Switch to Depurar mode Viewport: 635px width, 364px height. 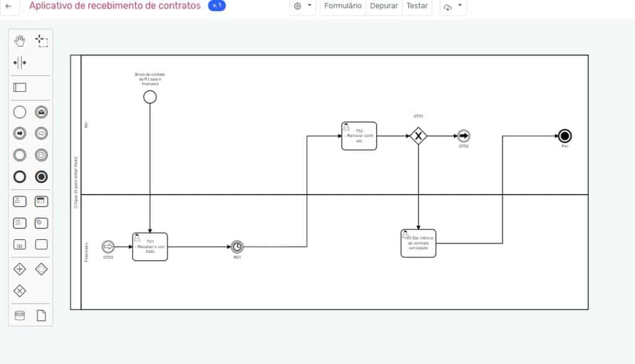click(383, 6)
